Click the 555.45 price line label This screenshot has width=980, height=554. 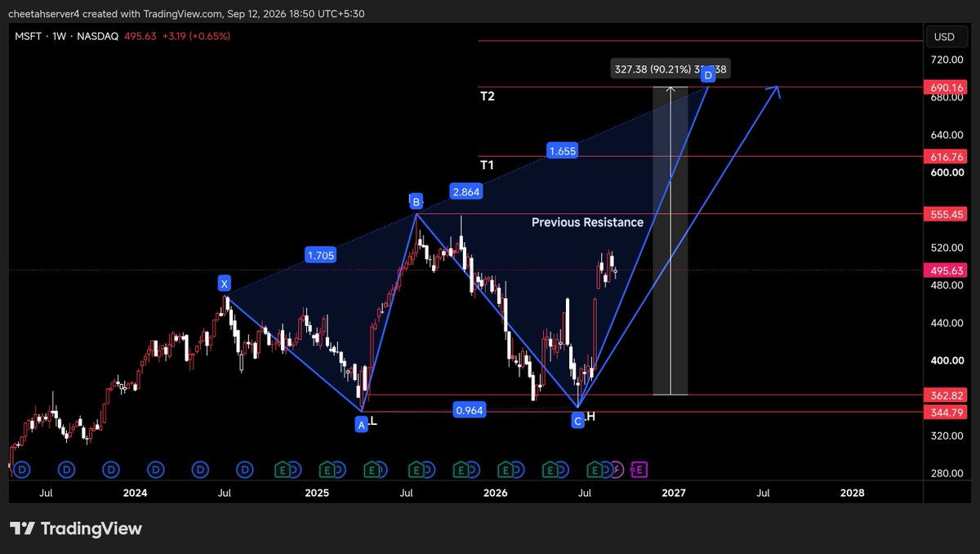click(x=947, y=214)
